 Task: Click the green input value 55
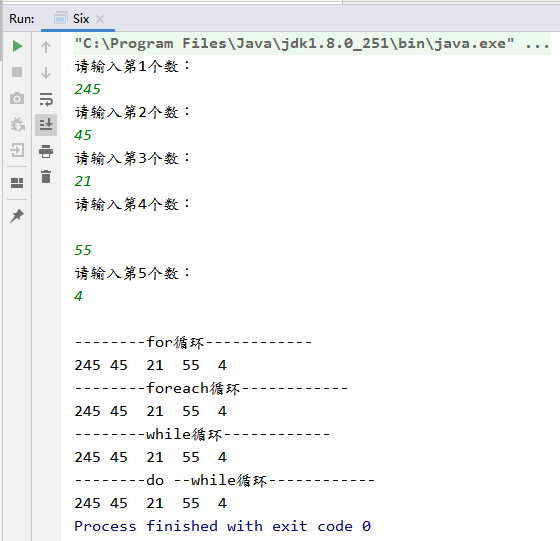coord(83,250)
